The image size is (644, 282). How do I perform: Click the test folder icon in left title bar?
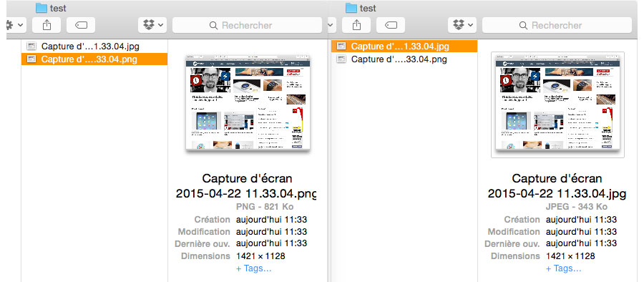(41, 8)
